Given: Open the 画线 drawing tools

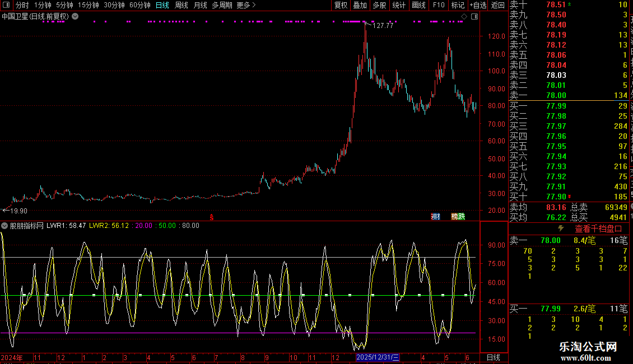Looking at the screenshot, I should 418,5.
